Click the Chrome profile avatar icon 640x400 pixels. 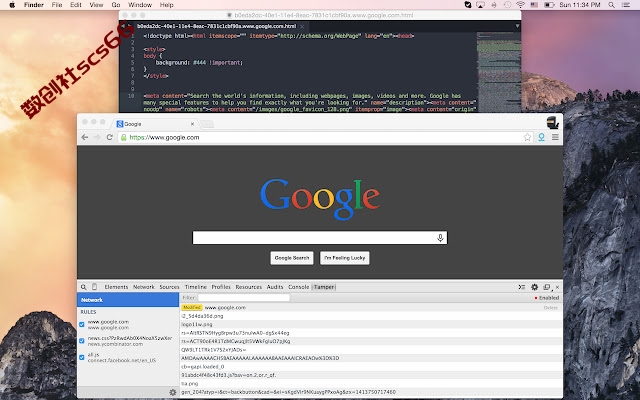pos(553,122)
